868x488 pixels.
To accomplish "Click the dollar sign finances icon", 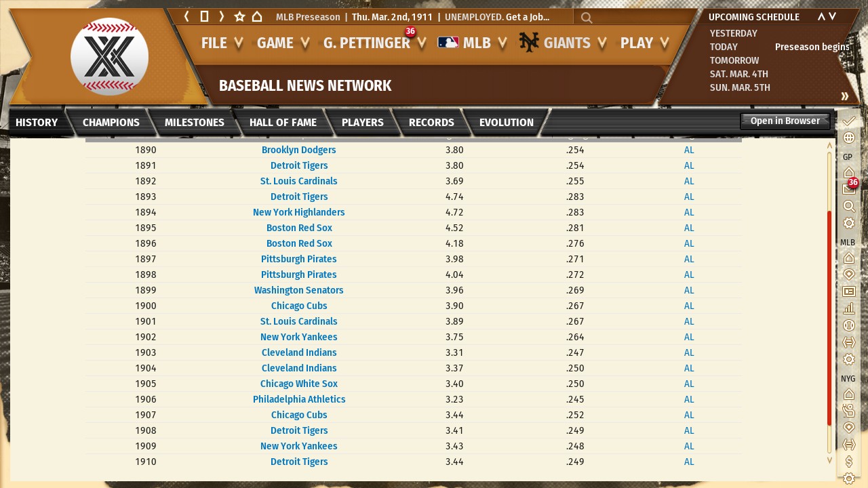I will 848,461.
